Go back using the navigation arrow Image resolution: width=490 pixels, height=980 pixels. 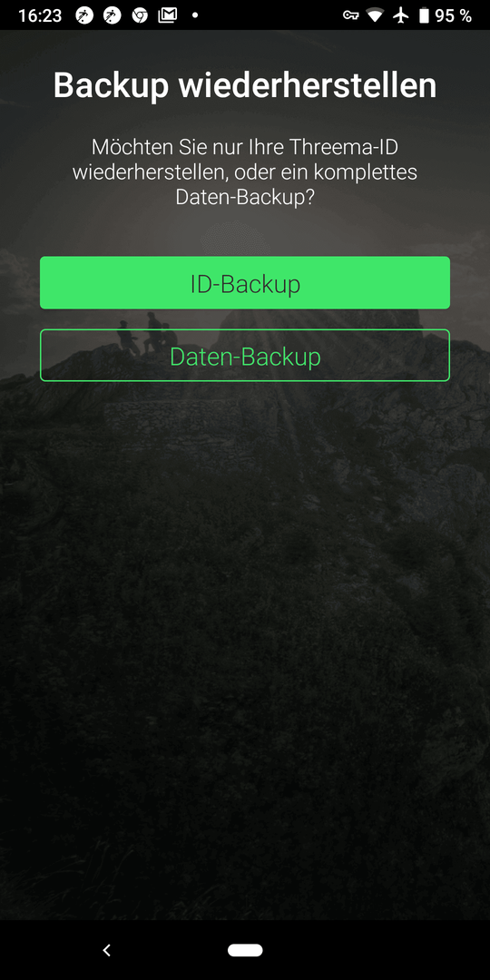coord(106,950)
